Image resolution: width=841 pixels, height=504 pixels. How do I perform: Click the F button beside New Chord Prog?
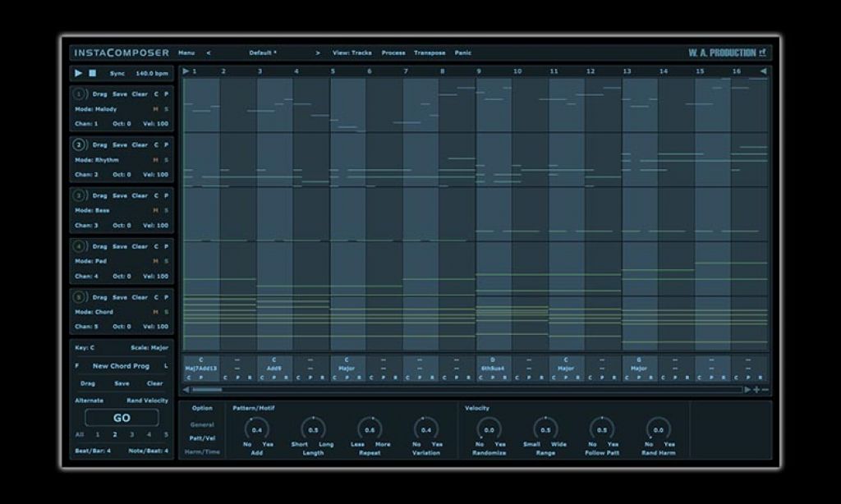tap(77, 366)
